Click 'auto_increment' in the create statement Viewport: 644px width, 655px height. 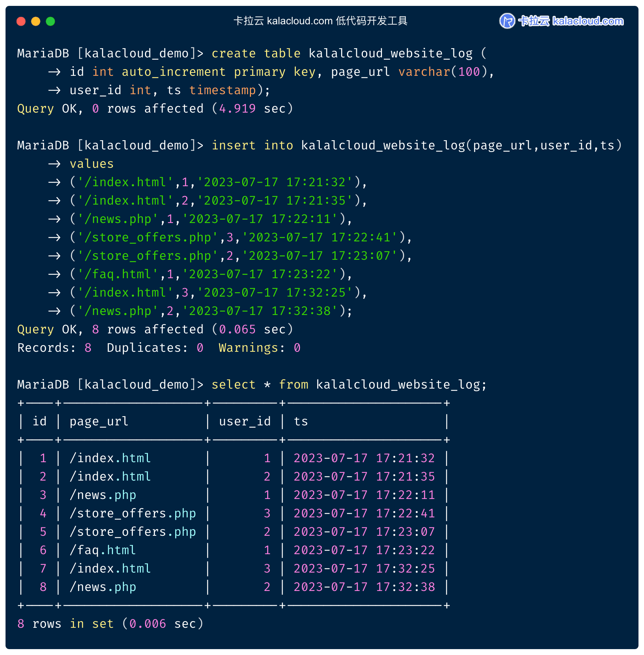point(174,72)
